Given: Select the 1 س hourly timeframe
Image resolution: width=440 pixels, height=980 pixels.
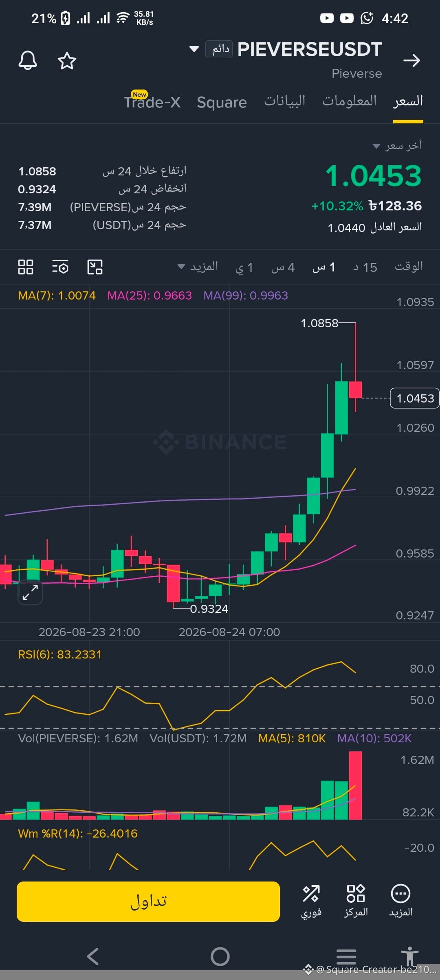Looking at the screenshot, I should [x=324, y=267].
